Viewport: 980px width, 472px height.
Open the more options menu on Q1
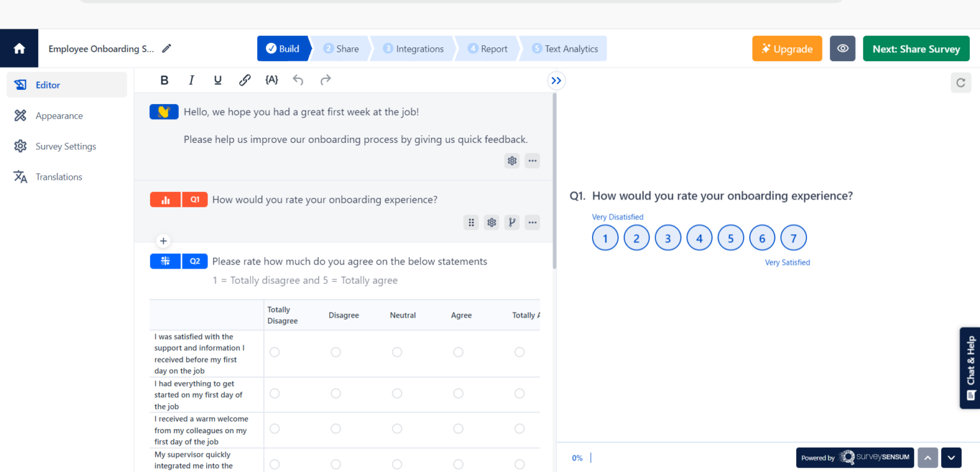pyautogui.click(x=532, y=222)
